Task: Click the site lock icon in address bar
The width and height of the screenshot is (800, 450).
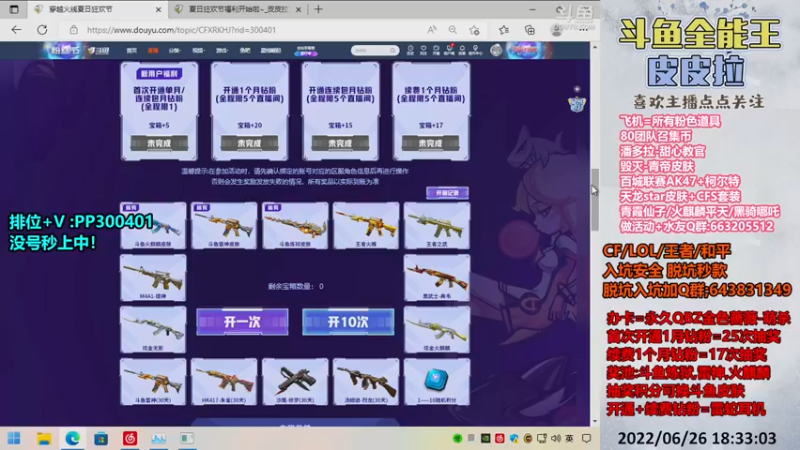Action: (x=74, y=30)
